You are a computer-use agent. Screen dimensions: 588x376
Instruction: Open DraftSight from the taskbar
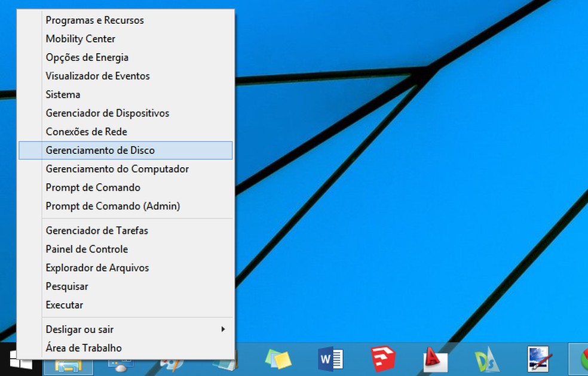click(x=485, y=359)
